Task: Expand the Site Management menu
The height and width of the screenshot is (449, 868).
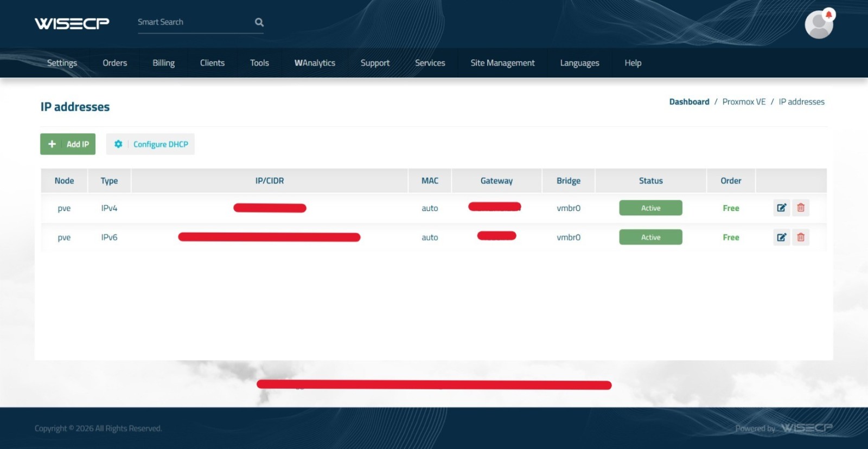Action: 502,63
